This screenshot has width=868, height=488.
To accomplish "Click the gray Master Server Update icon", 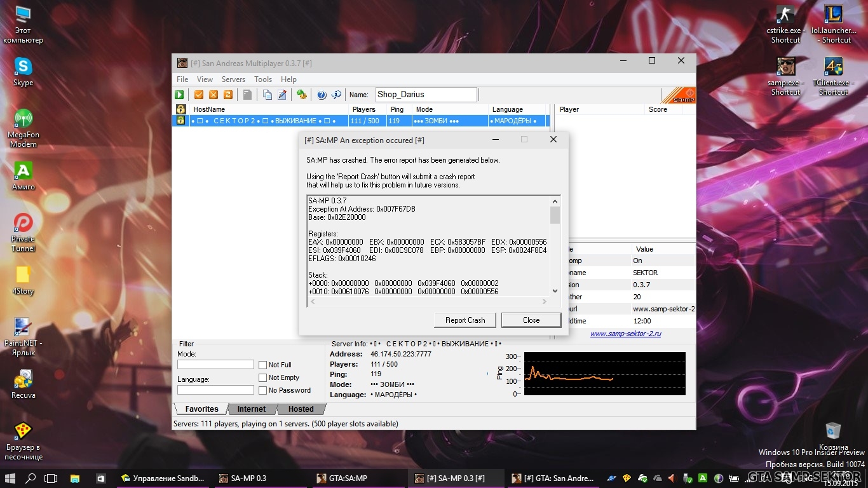I will click(248, 95).
